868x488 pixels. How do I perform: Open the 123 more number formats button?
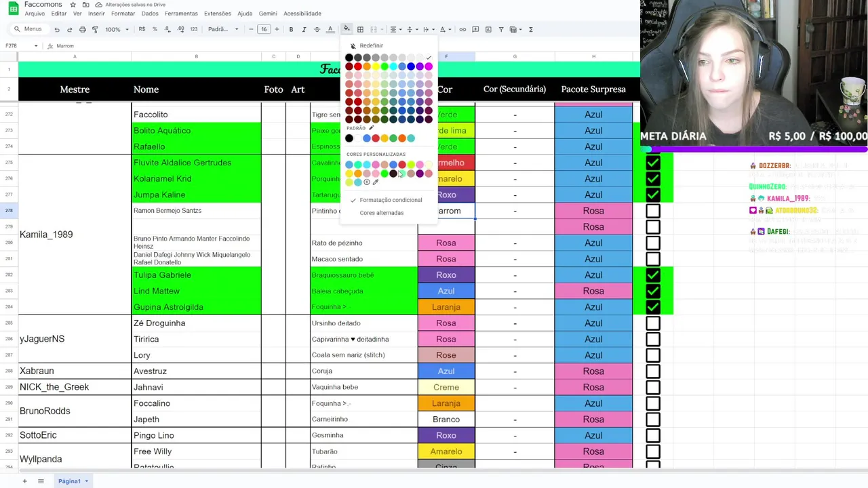[x=194, y=29]
